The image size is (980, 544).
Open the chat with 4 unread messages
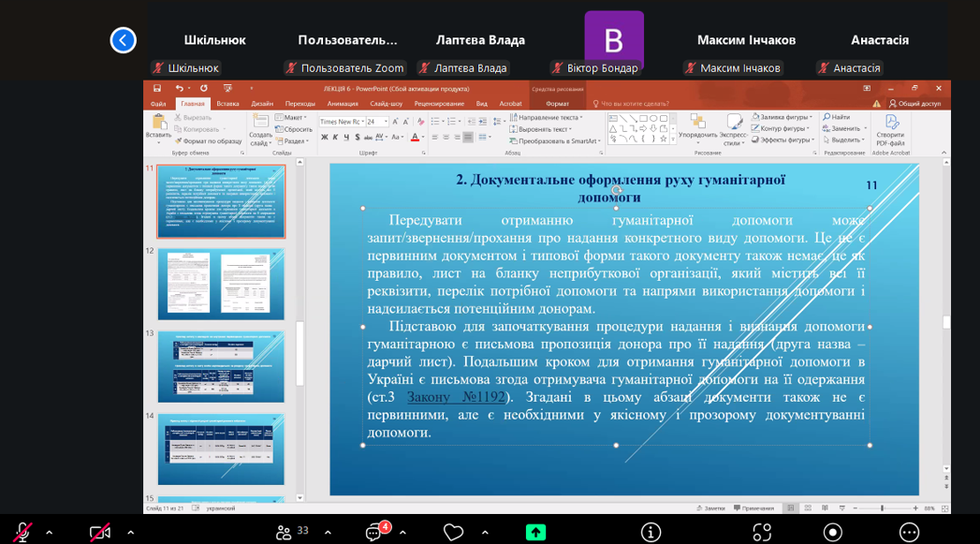(374, 532)
